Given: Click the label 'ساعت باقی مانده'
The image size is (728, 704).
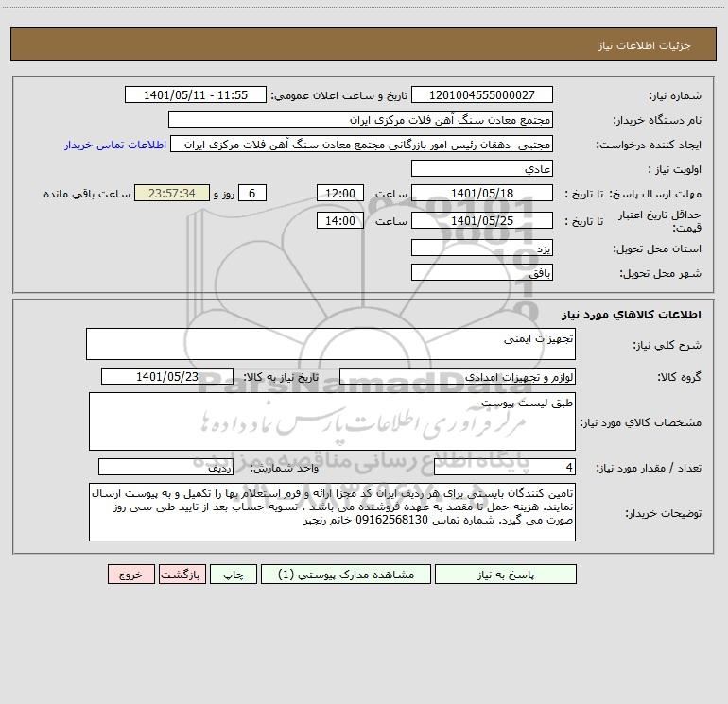Looking at the screenshot, I should [87, 194].
